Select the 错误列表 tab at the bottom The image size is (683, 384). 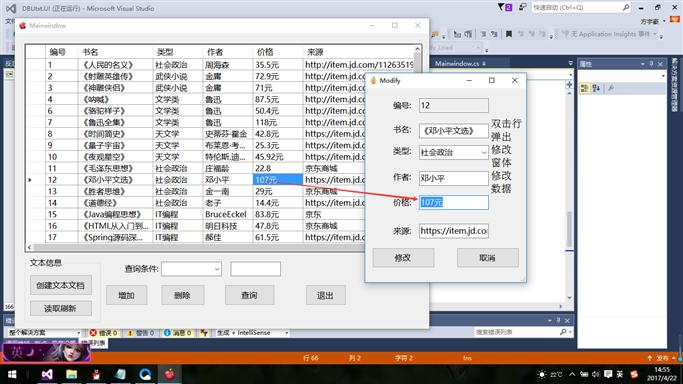click(95, 344)
